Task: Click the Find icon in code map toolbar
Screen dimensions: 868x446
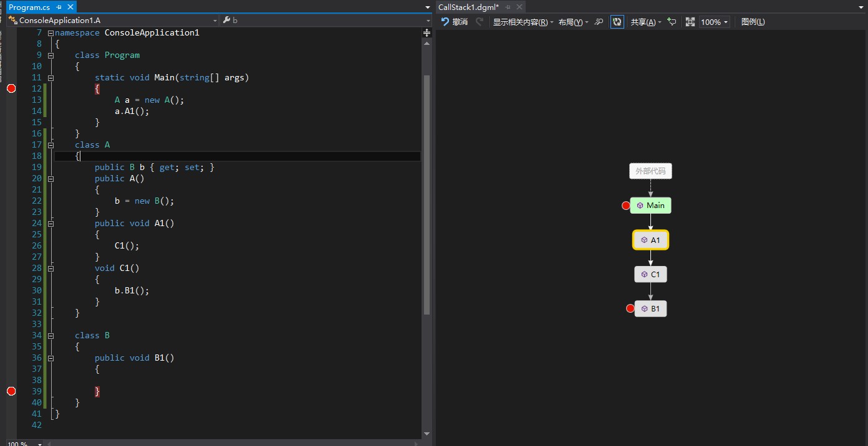Action: [599, 22]
